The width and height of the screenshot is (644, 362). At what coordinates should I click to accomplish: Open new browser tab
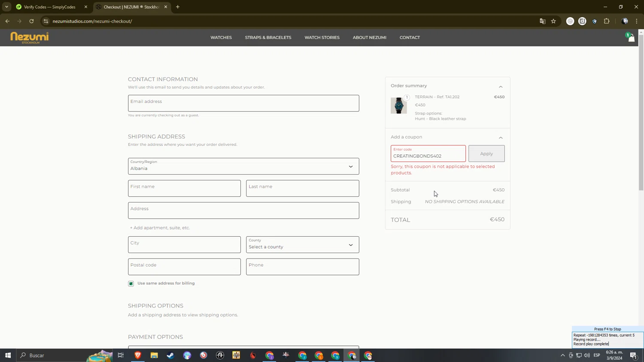pos(178,7)
